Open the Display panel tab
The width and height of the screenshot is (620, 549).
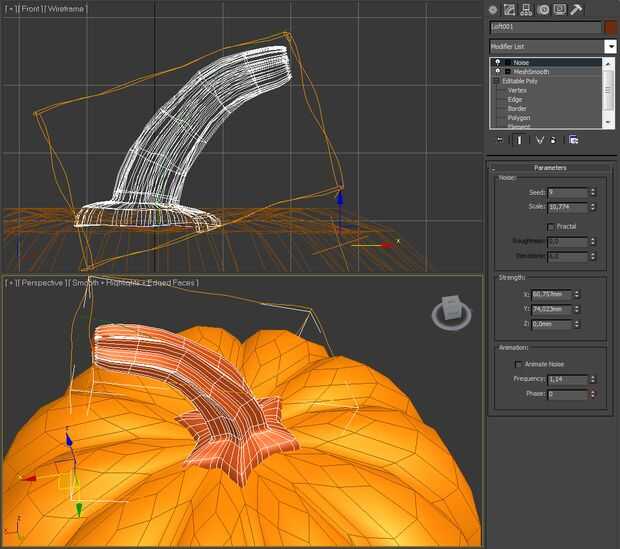click(559, 9)
